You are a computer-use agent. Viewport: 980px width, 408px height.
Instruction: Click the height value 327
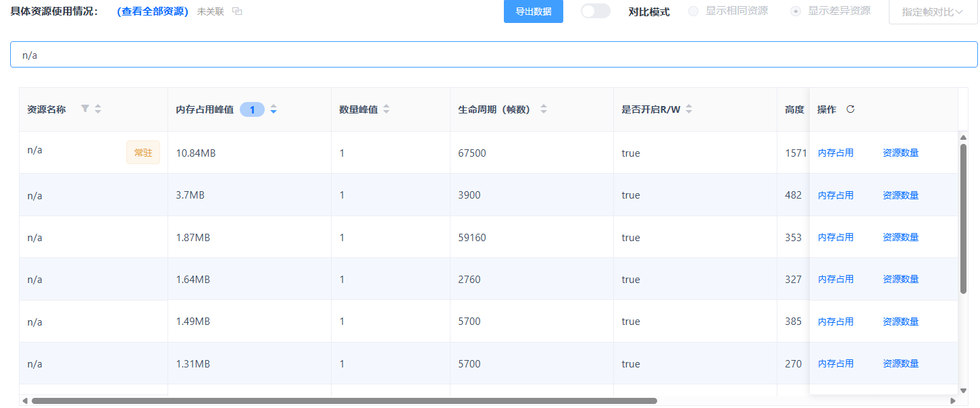click(x=794, y=280)
